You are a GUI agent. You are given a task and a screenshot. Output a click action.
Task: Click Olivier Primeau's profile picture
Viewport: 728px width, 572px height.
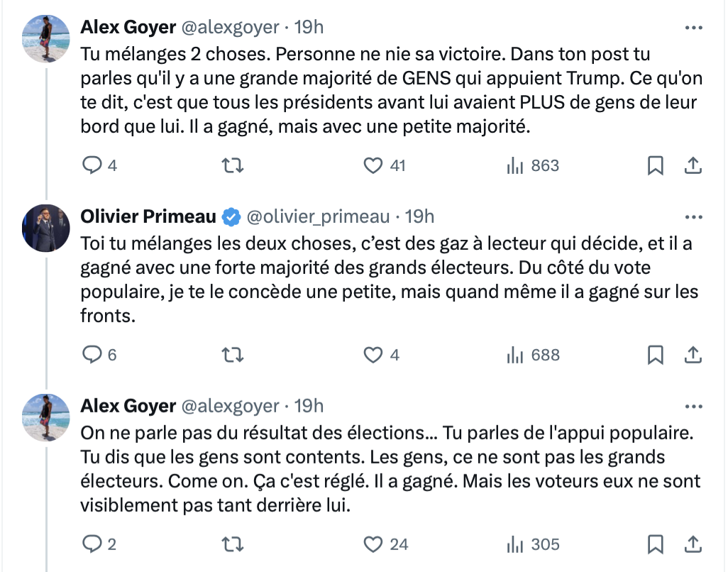(46, 228)
